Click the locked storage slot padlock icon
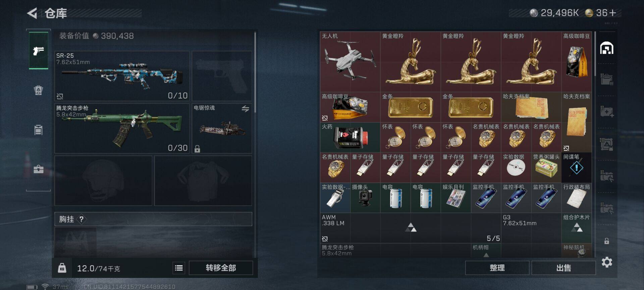The height and width of the screenshot is (290, 644). pos(606,241)
